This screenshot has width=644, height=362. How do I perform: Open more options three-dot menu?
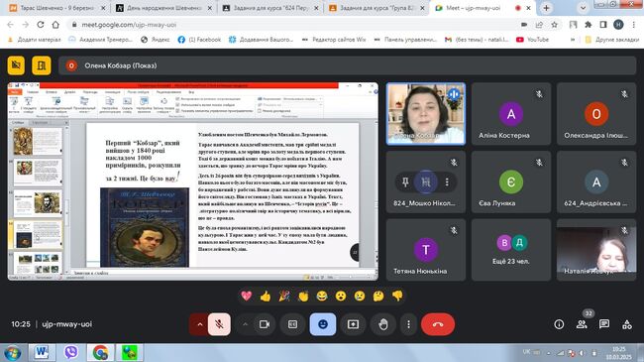[x=408, y=324]
